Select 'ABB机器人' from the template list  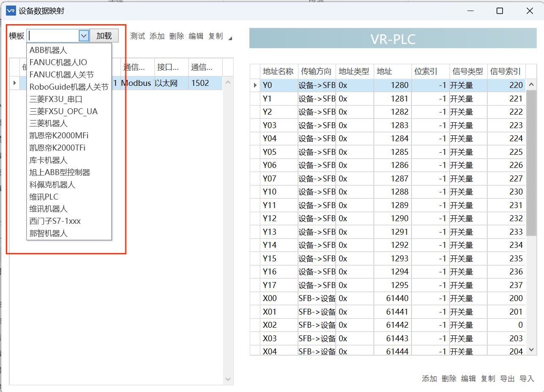[x=48, y=50]
